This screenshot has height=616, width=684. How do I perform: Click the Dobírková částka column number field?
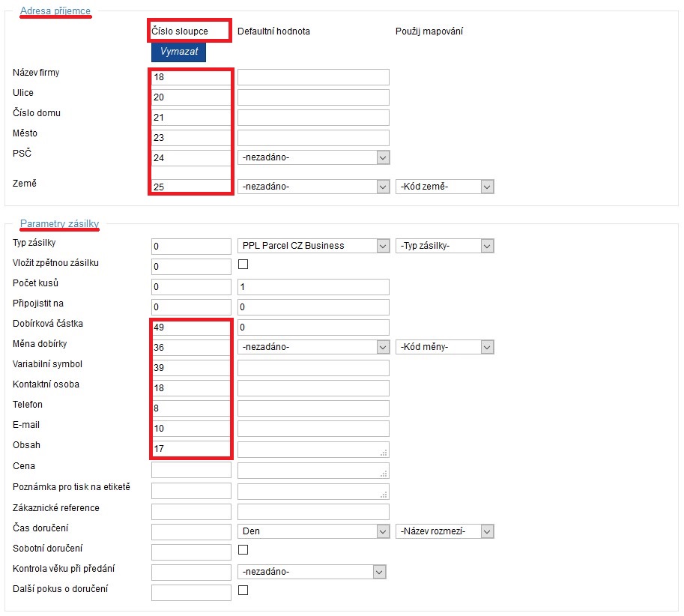tap(191, 327)
